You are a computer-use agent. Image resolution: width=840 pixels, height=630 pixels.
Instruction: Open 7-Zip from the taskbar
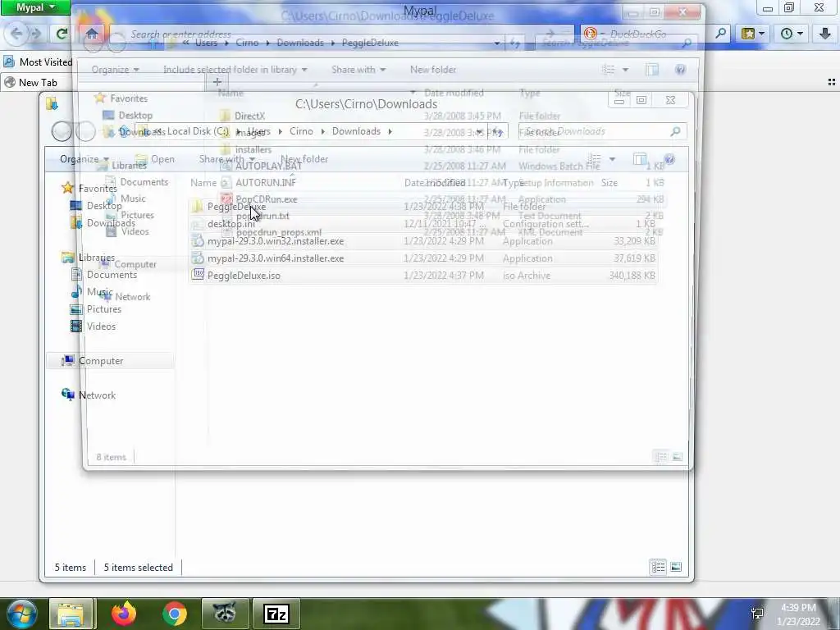click(x=276, y=614)
